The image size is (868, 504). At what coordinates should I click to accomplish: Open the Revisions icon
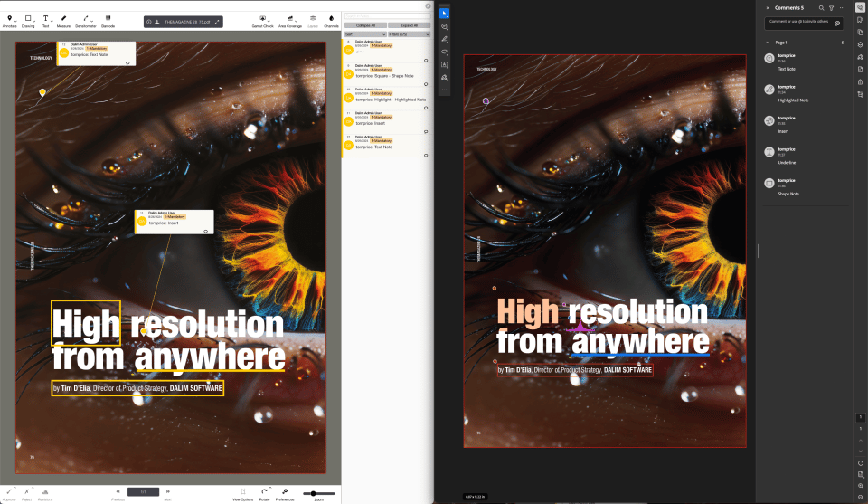(45, 492)
